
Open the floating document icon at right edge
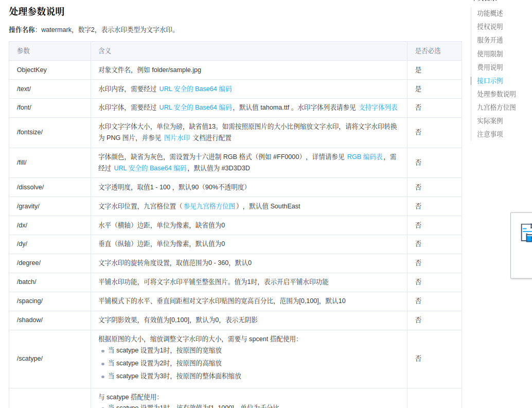(526, 233)
